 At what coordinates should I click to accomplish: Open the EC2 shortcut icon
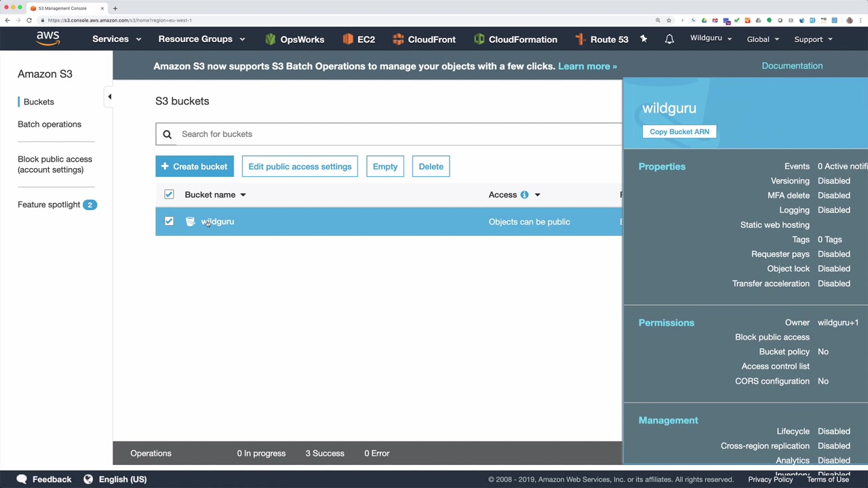pos(348,39)
